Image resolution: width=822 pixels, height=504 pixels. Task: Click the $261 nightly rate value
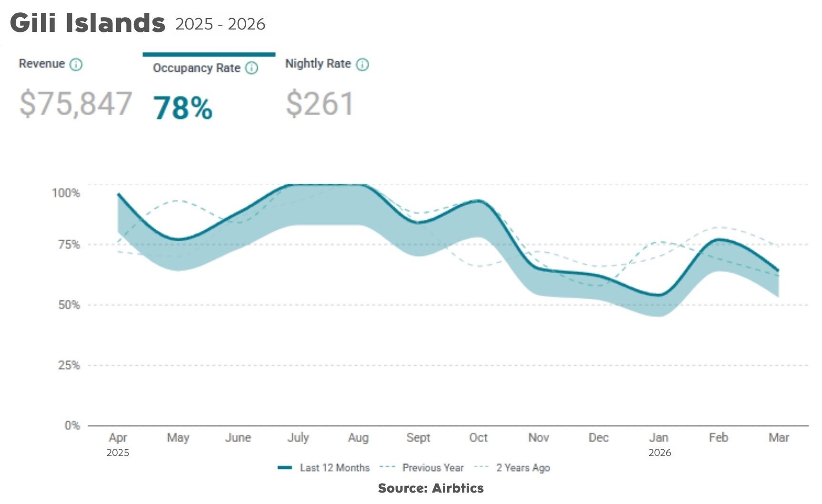pos(320,103)
